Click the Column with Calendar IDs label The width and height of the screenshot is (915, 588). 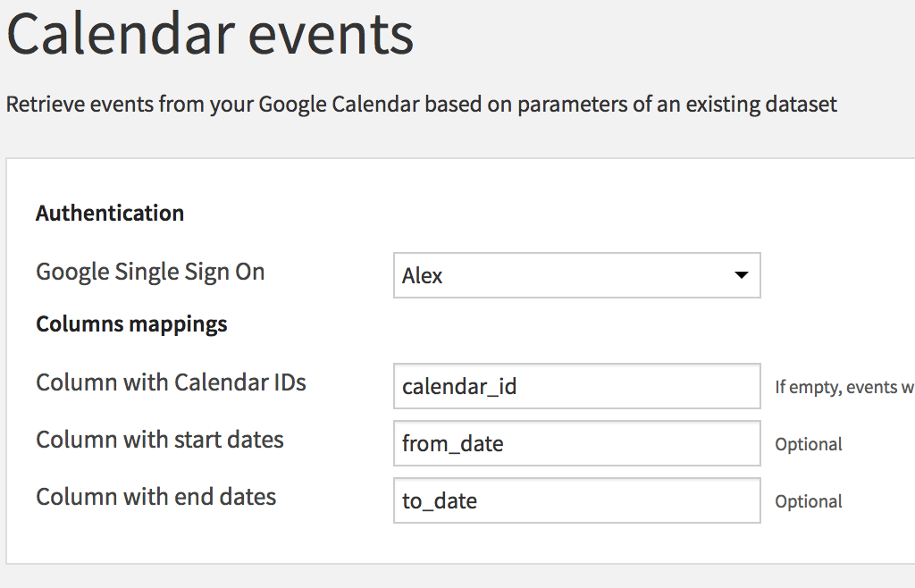[x=170, y=382]
